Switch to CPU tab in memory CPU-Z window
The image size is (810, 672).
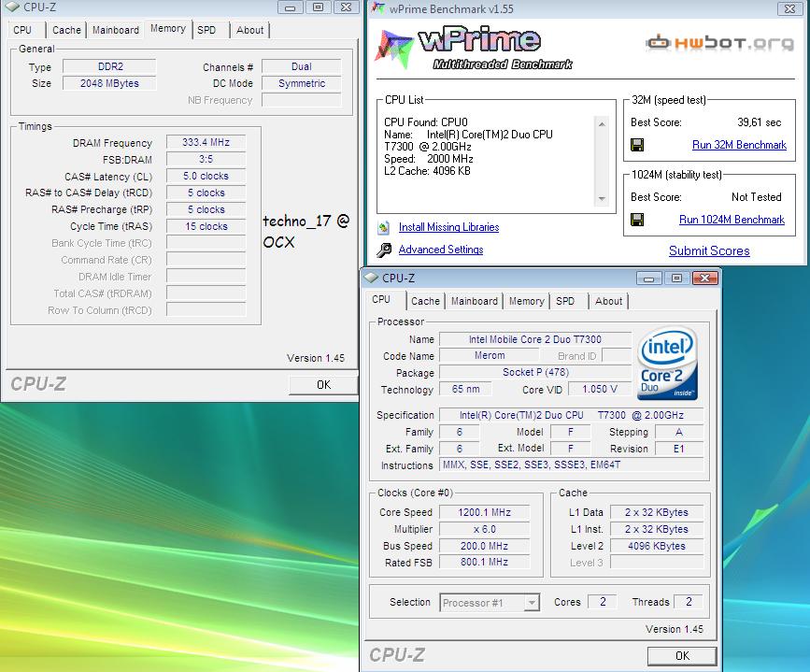[x=22, y=30]
